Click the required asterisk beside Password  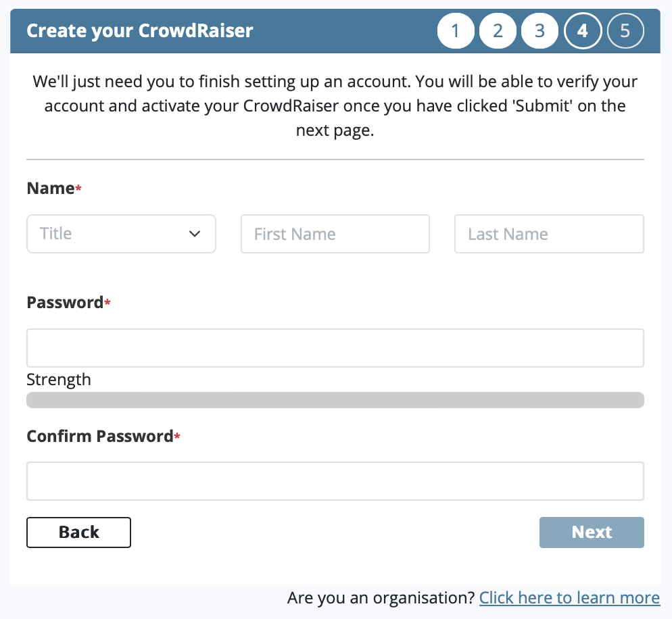(x=107, y=303)
